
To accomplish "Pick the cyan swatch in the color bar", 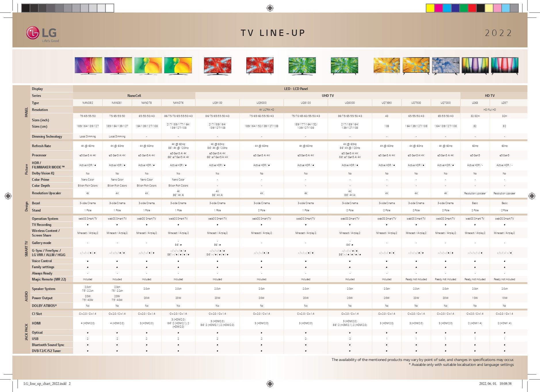I will click(447, 8).
